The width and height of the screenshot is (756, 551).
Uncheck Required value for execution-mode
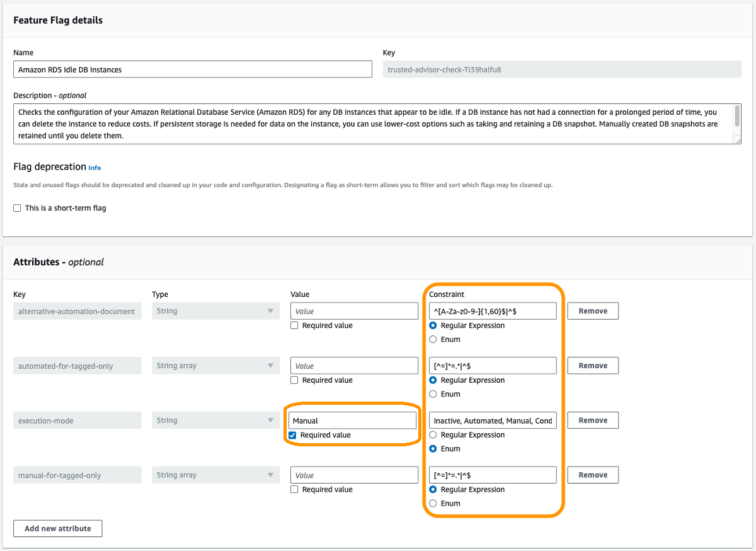pos(294,435)
